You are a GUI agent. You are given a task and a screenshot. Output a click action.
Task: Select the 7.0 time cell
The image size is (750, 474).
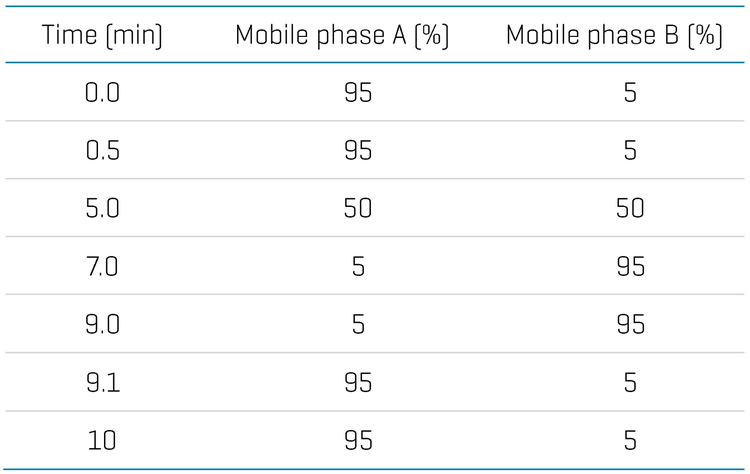(102, 267)
